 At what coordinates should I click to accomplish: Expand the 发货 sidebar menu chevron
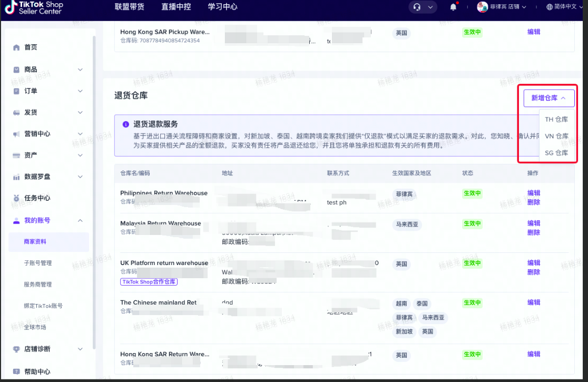(80, 112)
